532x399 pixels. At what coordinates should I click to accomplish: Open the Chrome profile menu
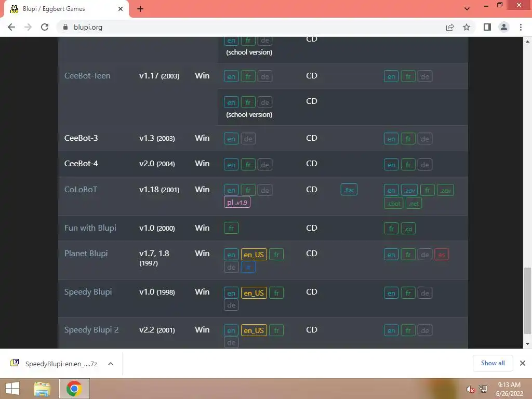click(x=504, y=27)
